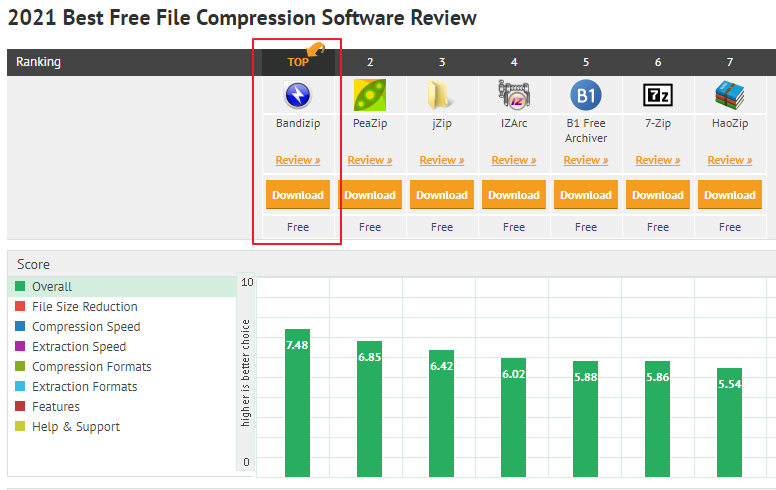776x490 pixels.
Task: Click the yellow Help & Support swatch
Action: [x=20, y=426]
